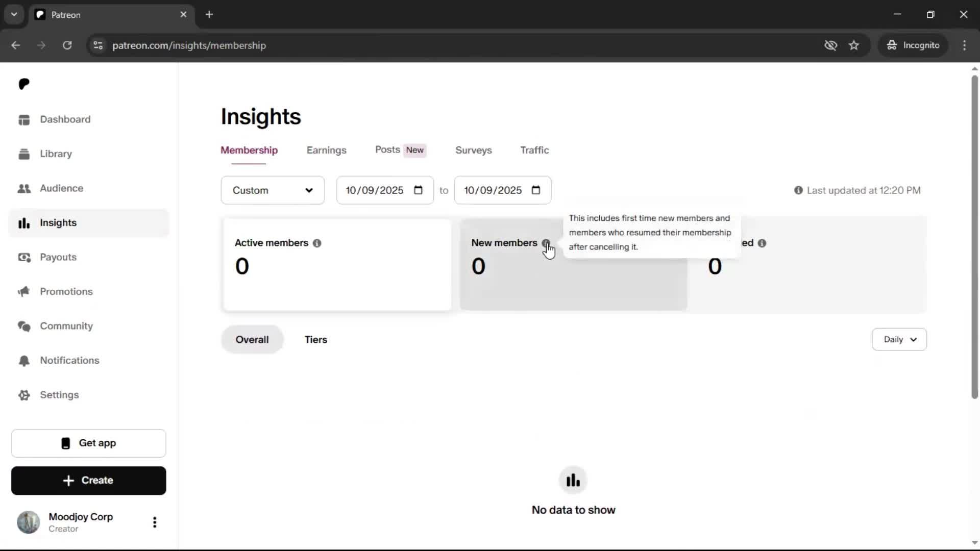Switch to the Earnings tab

[x=326, y=151]
